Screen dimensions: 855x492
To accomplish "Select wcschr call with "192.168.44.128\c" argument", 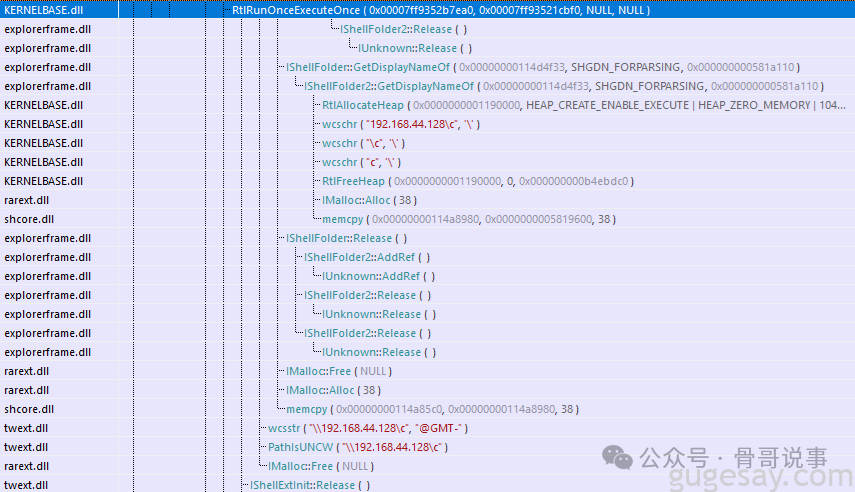I will [x=401, y=124].
